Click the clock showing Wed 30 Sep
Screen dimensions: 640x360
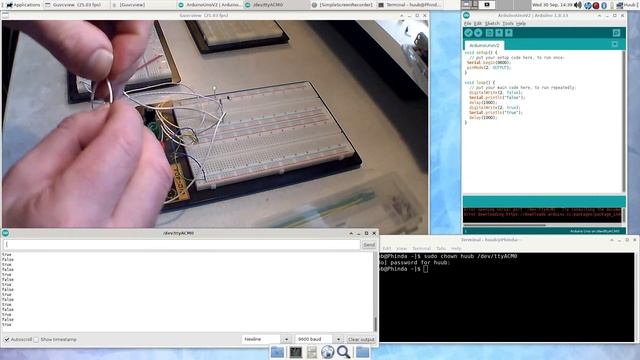click(x=552, y=5)
